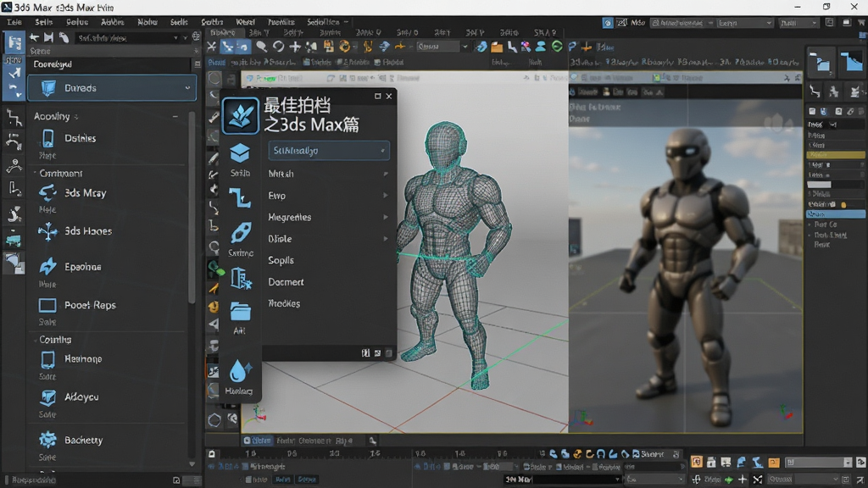The height and width of the screenshot is (488, 868).
Task: Click the plus move tool in toolbar
Action: coord(294,47)
